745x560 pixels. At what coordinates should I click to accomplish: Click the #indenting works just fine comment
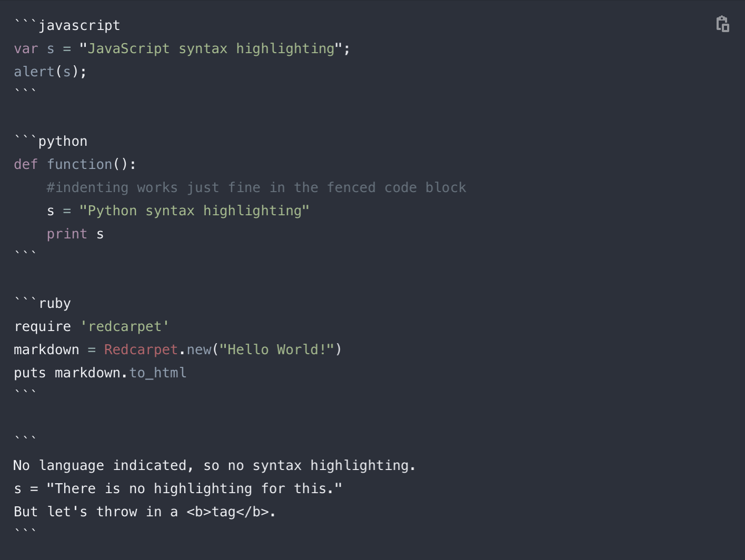(256, 187)
